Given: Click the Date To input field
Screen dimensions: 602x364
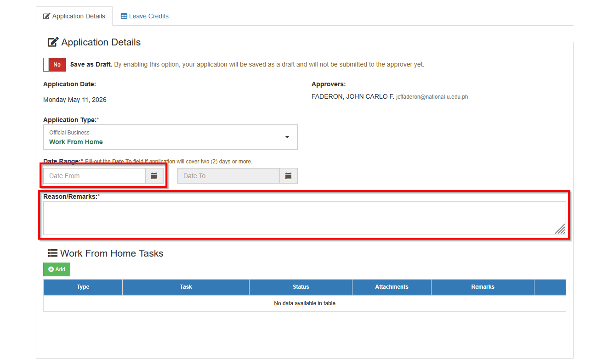Looking at the screenshot, I should pyautogui.click(x=228, y=176).
